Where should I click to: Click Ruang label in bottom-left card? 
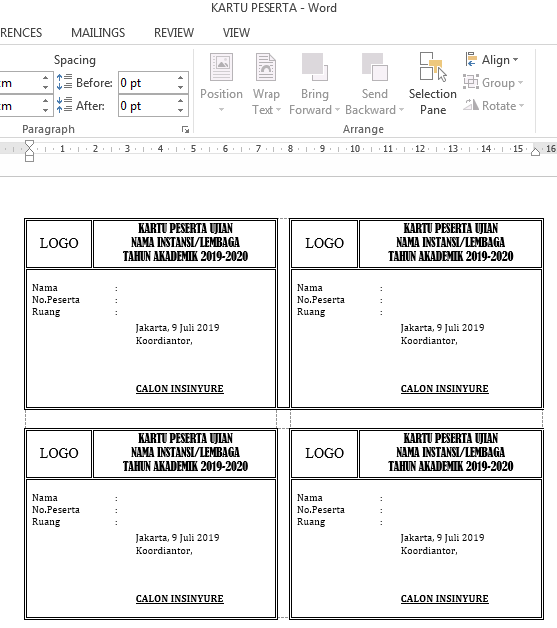tap(46, 522)
